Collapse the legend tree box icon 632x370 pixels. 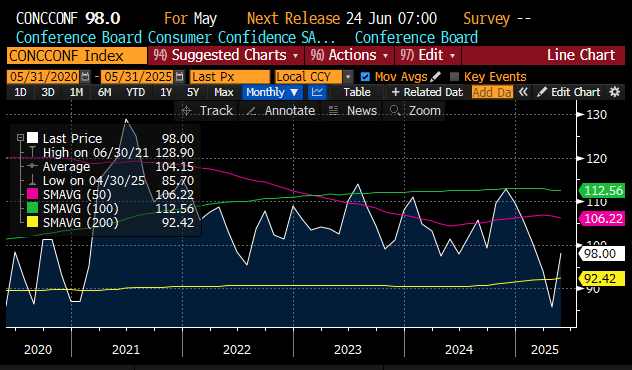[x=20, y=138]
